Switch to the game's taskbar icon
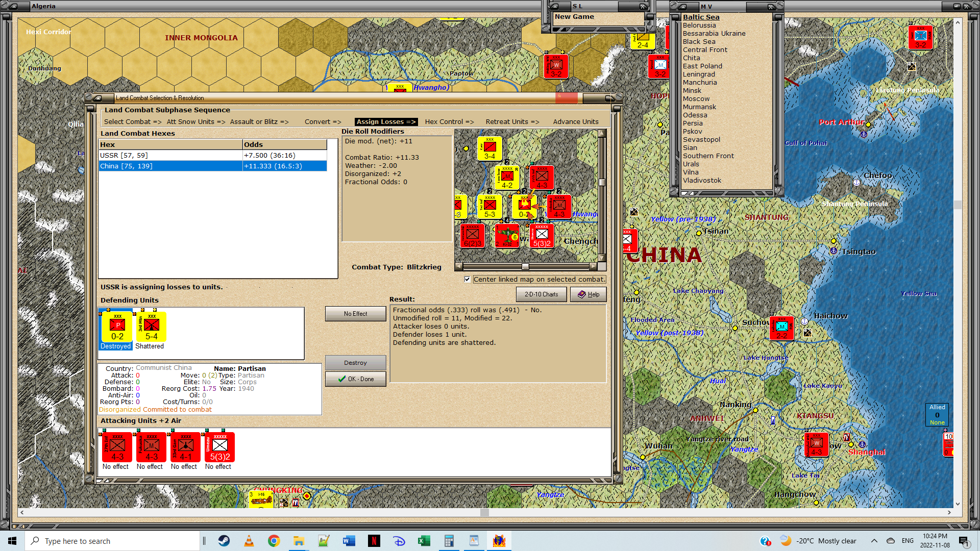The image size is (980, 551). 499,541
